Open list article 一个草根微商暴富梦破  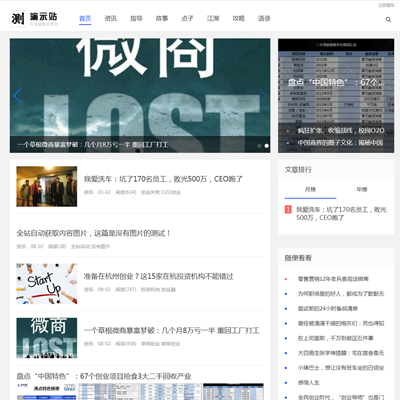(171, 330)
